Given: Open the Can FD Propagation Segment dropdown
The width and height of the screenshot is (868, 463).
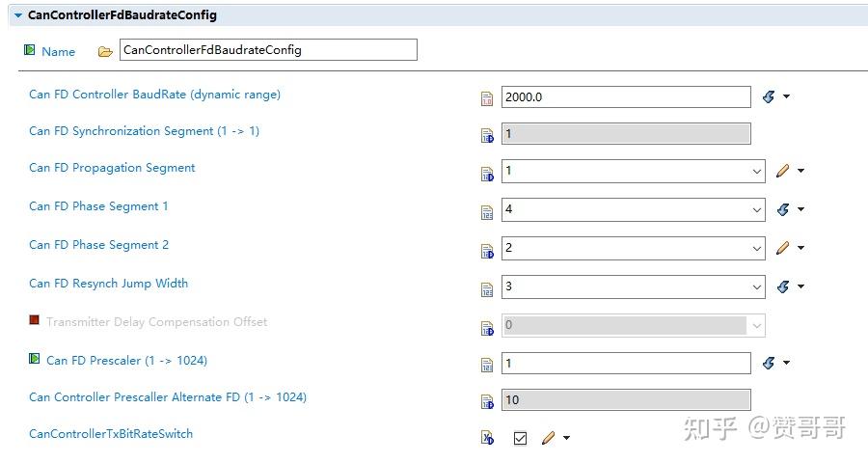Looking at the screenshot, I should click(757, 172).
